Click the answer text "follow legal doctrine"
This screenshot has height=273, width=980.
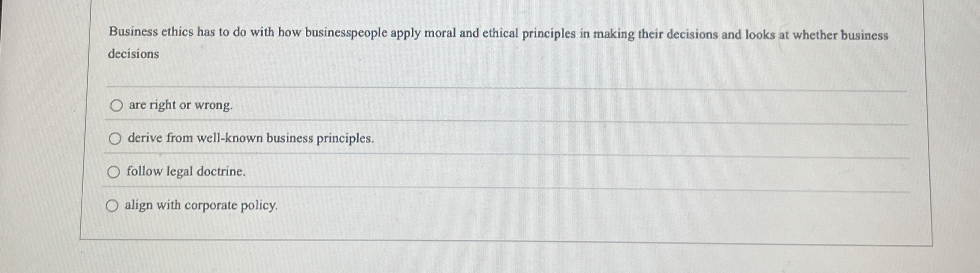[x=185, y=171]
